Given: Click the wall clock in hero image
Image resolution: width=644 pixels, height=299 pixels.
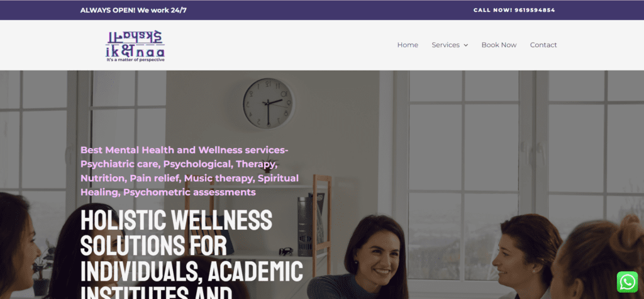Looking at the screenshot, I should pos(269,103).
